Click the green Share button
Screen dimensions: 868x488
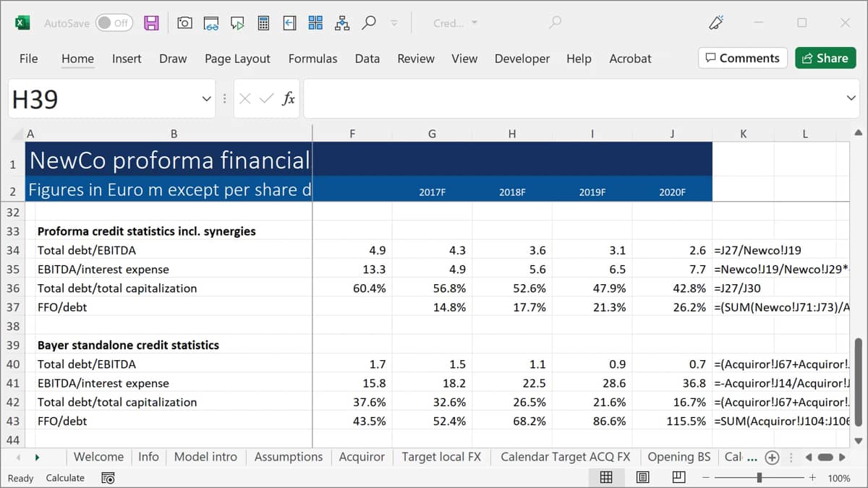[825, 58]
